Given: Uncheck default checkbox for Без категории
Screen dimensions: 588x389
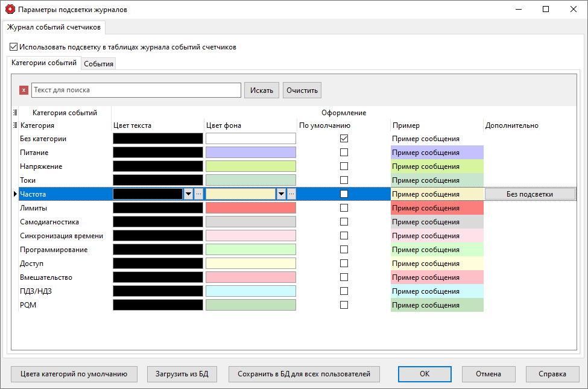Looking at the screenshot, I should [344, 139].
